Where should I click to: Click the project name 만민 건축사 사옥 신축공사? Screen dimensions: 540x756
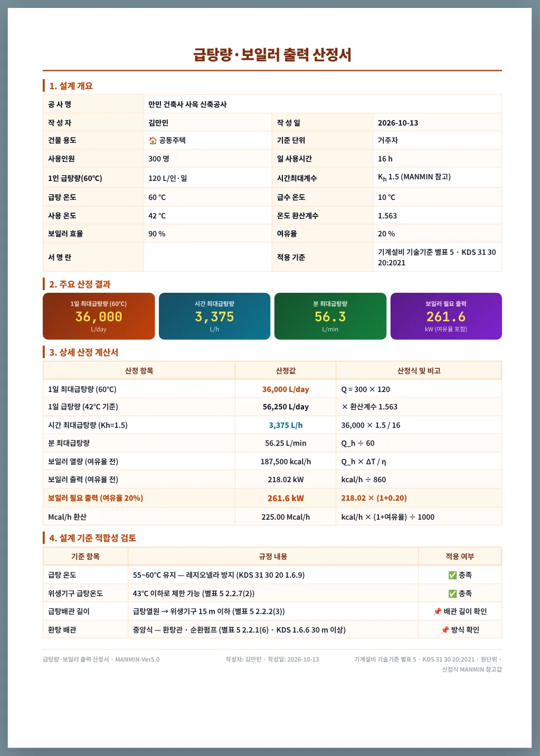click(187, 104)
